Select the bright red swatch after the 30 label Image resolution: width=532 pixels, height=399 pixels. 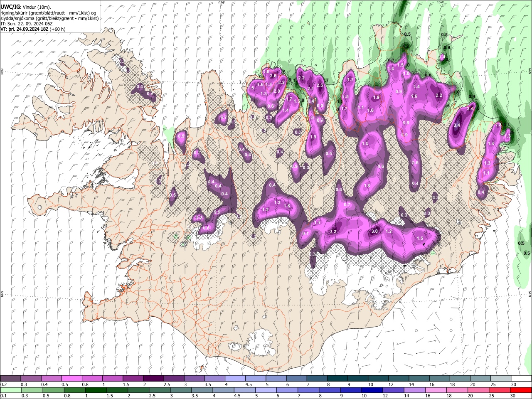(521, 390)
